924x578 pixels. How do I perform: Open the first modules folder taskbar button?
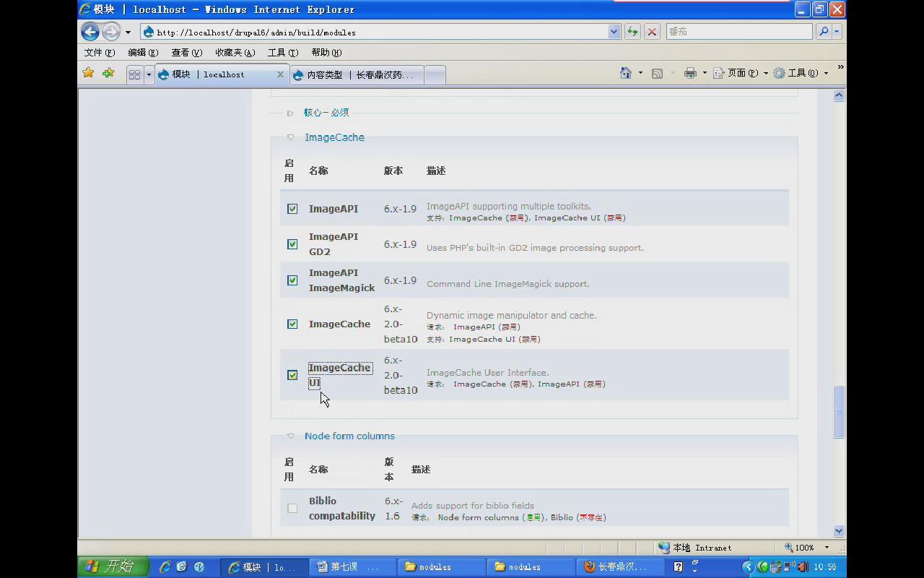click(x=441, y=567)
